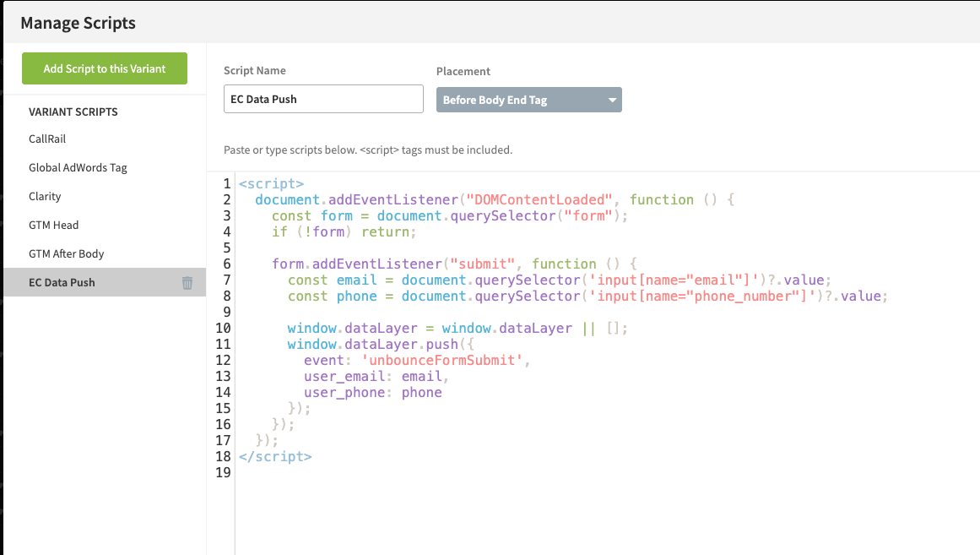Click the VARIANT SCRIPTS heading
Image resolution: width=980 pixels, height=555 pixels.
click(73, 112)
